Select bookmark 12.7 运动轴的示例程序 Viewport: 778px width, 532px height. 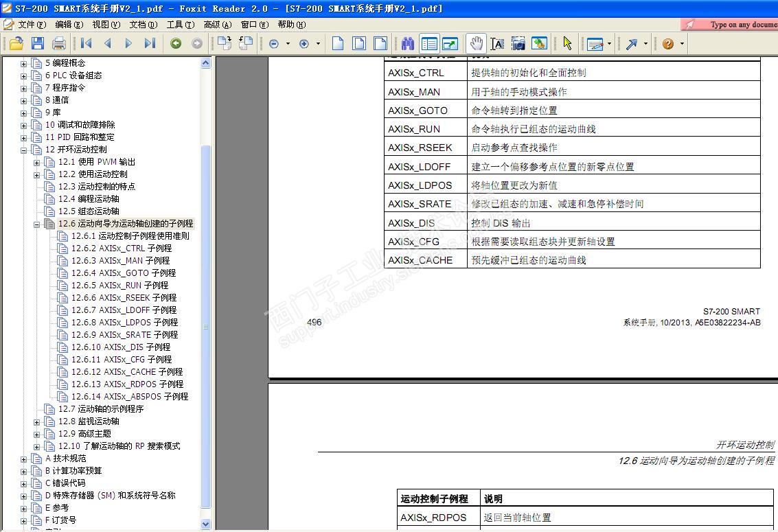pyautogui.click(x=101, y=409)
